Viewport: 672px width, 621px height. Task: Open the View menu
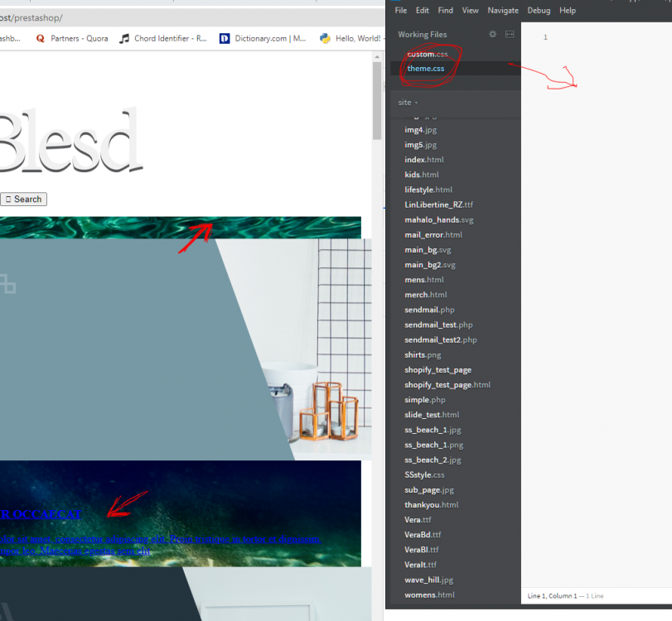(x=470, y=10)
